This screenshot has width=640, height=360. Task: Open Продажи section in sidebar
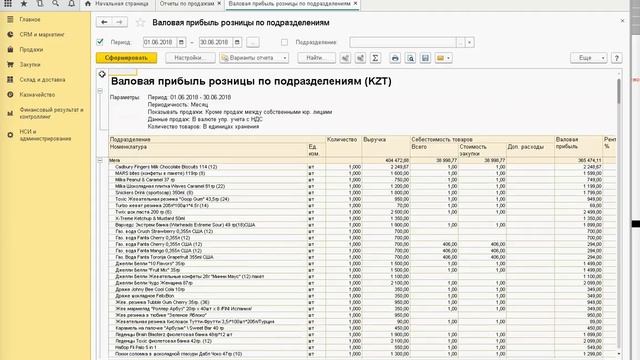(x=31, y=49)
